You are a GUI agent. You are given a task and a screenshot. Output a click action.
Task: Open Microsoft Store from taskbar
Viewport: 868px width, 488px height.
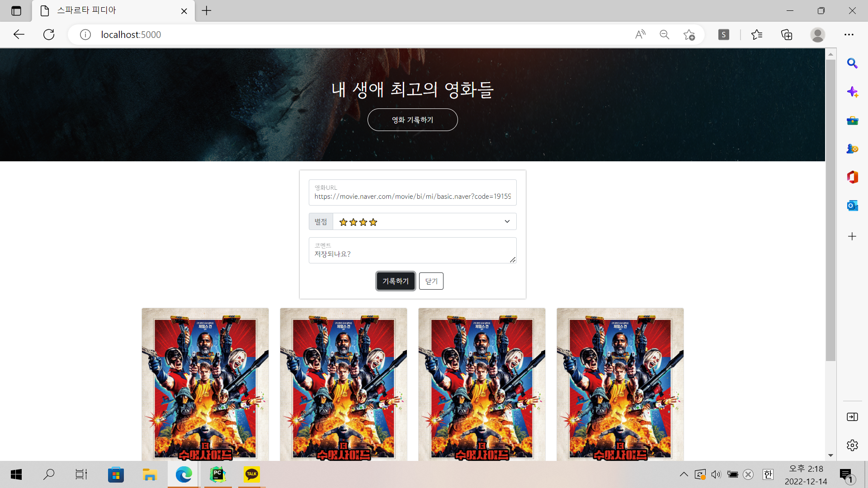[116, 474]
